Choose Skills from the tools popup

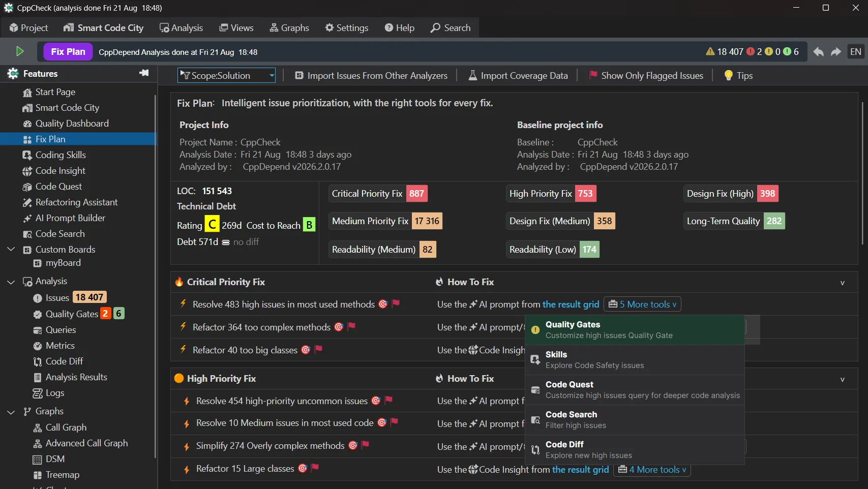point(635,359)
